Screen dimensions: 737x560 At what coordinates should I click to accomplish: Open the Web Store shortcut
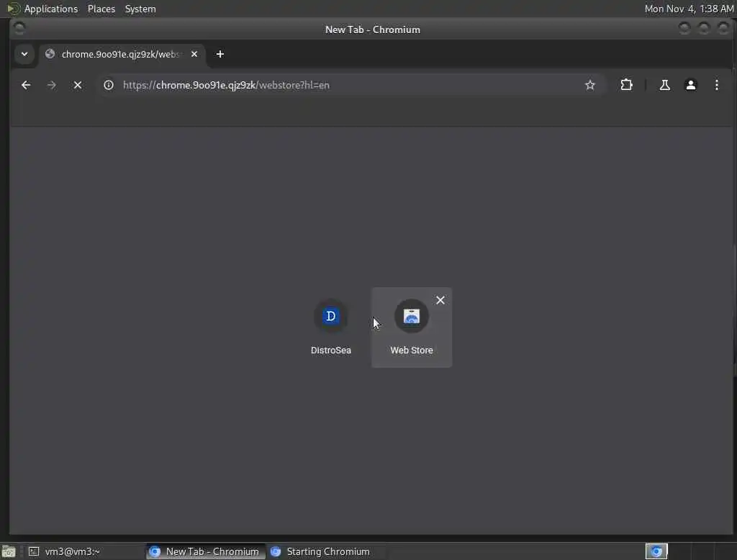click(411, 328)
